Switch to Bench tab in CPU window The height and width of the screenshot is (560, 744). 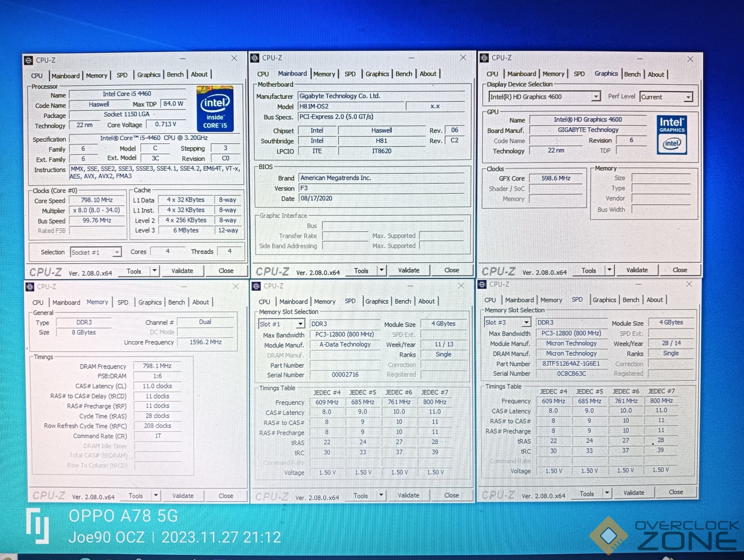pos(175,75)
